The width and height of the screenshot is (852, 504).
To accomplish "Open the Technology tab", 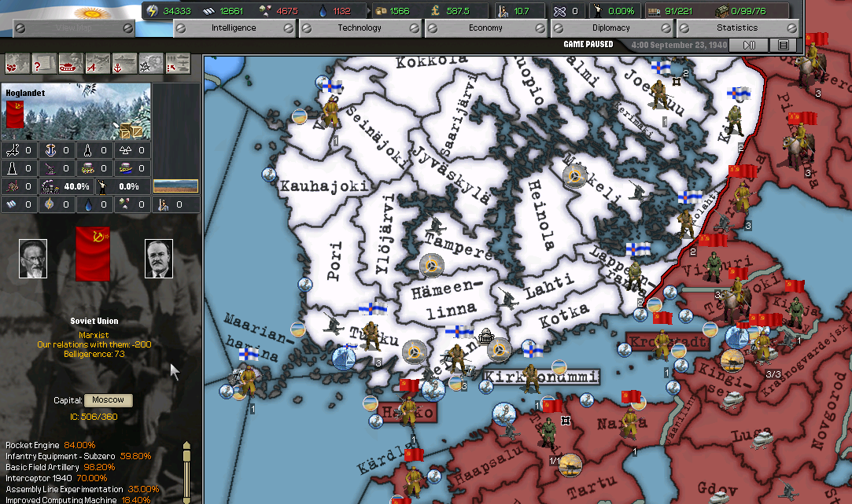I will coord(360,28).
